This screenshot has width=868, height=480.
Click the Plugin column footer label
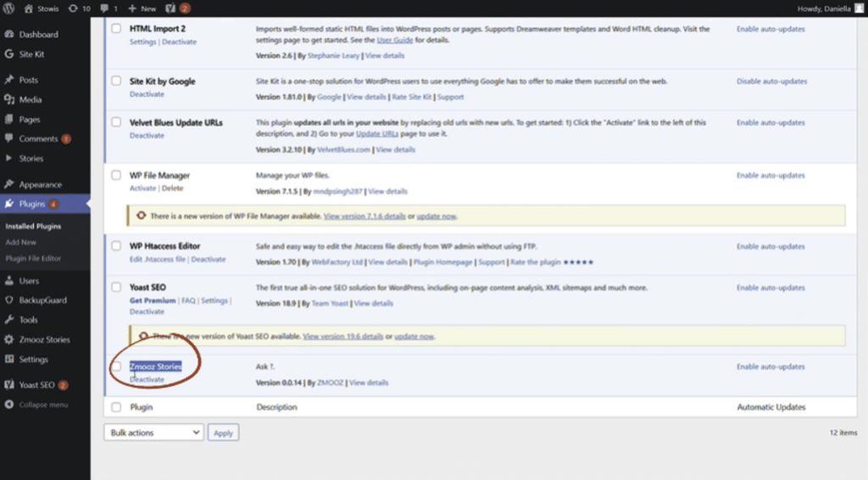pos(142,407)
